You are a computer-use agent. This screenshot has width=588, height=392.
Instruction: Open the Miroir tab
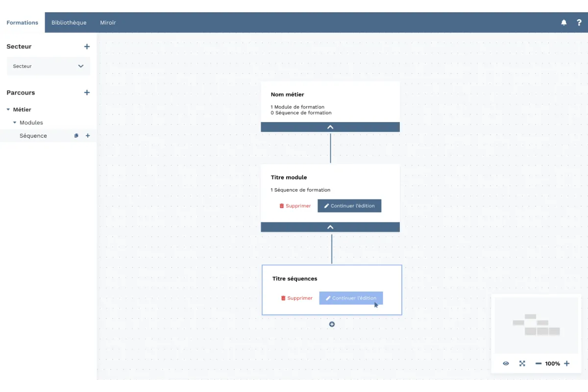tap(108, 22)
